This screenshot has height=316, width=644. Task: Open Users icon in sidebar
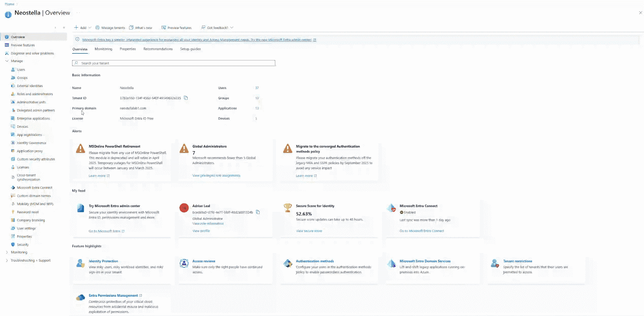pos(13,70)
